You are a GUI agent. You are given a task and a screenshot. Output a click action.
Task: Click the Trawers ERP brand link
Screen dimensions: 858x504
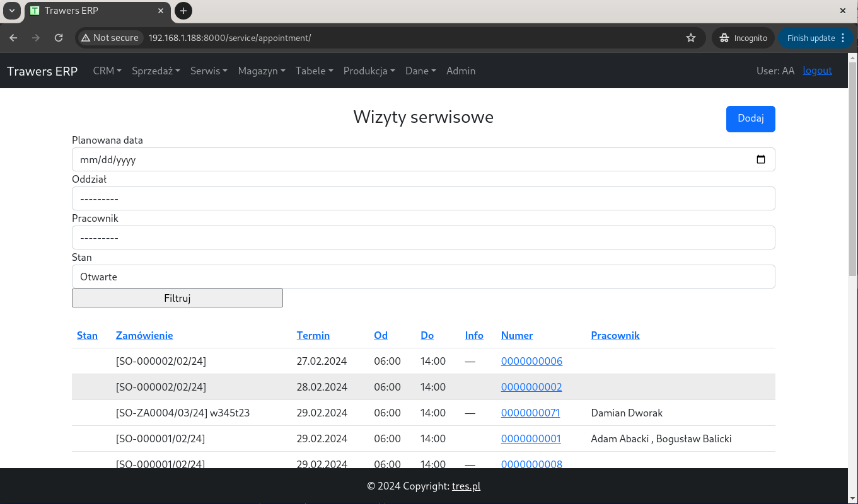coord(42,71)
